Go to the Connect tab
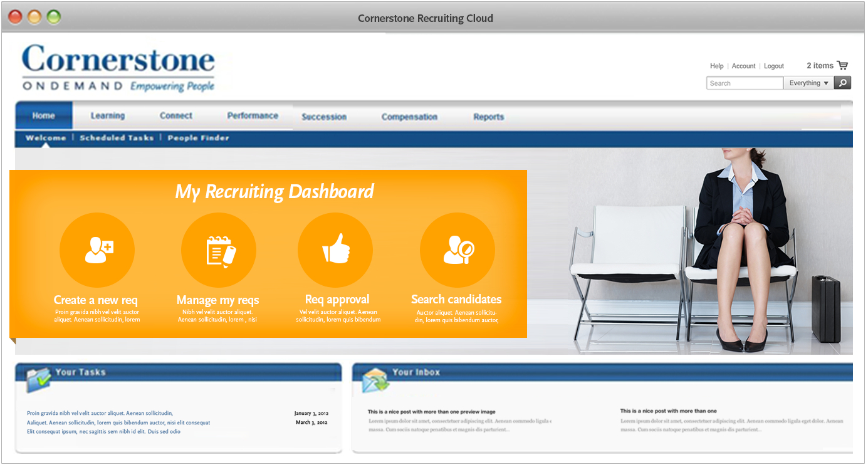Image resolution: width=868 pixels, height=467 pixels. tap(176, 116)
